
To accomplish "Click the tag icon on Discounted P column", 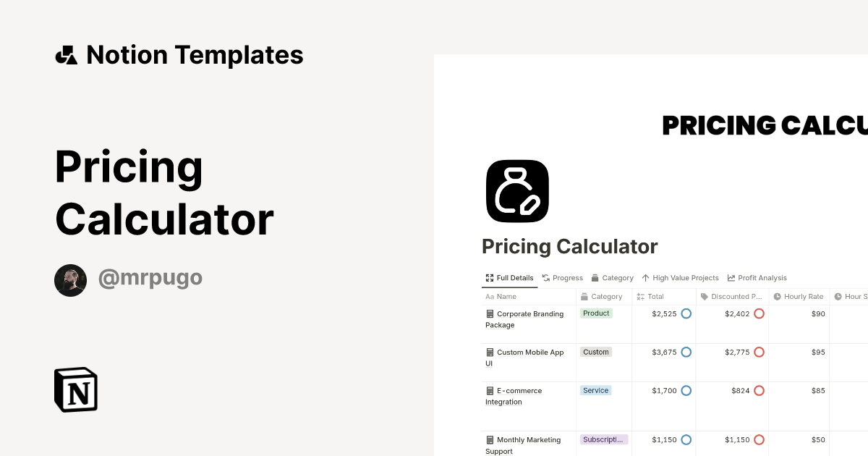I will (x=703, y=296).
